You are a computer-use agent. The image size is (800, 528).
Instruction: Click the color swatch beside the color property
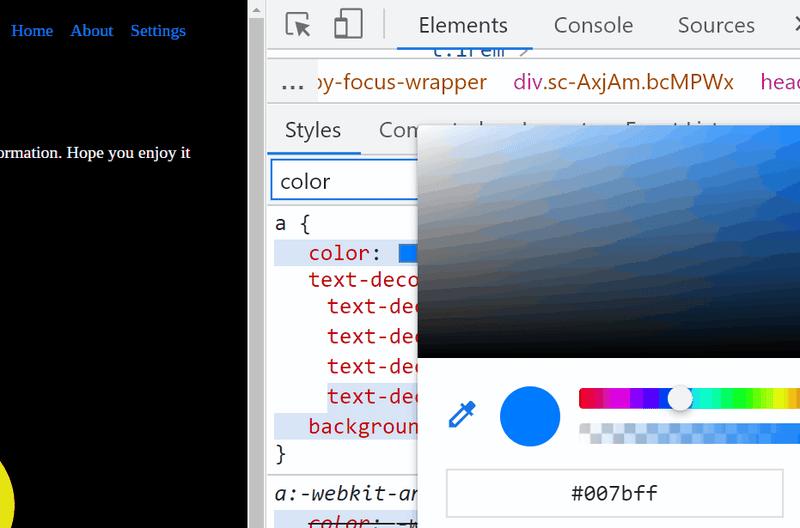[407, 253]
